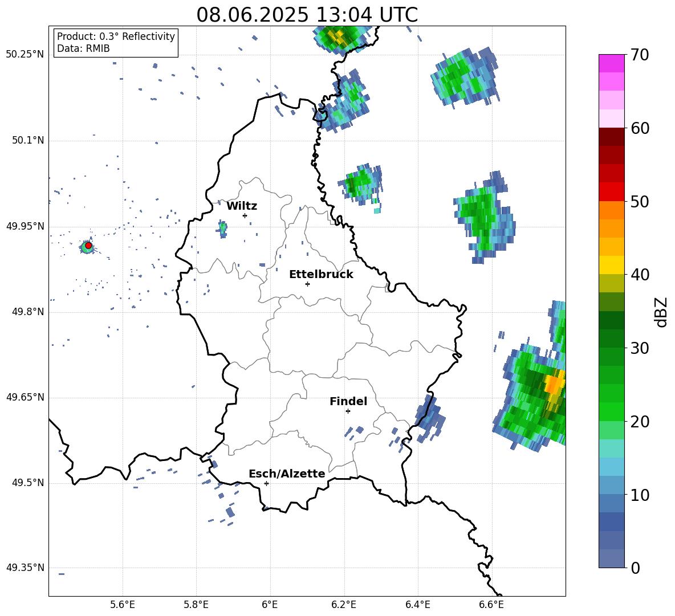Click the title 08.06.2025 13:04 UTC
Screen dimensions: 675x616
(x=307, y=15)
